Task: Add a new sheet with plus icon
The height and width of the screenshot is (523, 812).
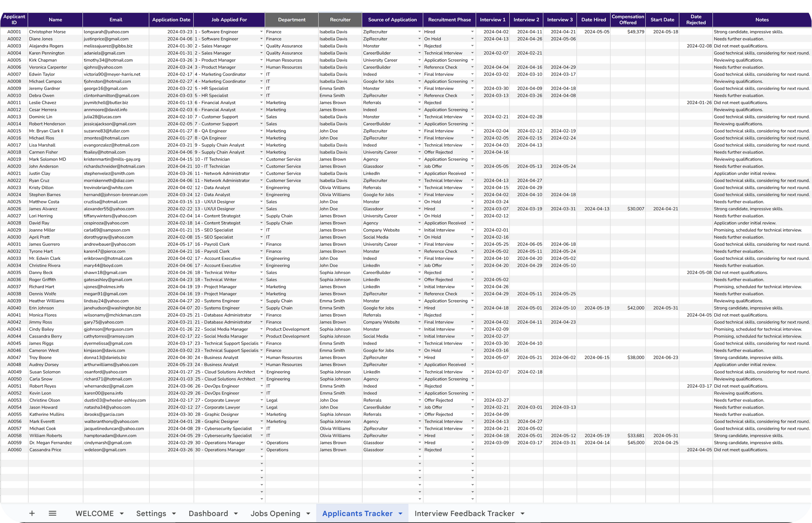Action: (32, 513)
